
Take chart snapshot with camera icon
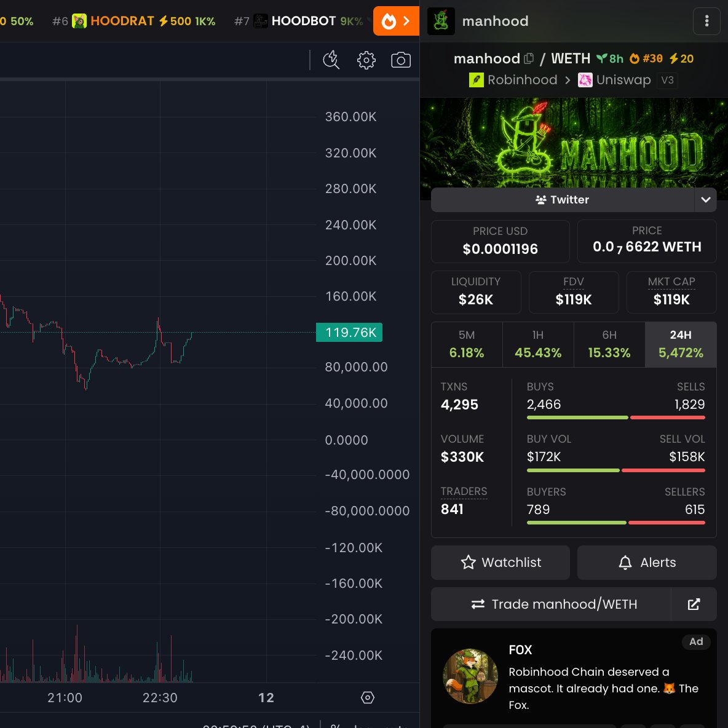401,60
